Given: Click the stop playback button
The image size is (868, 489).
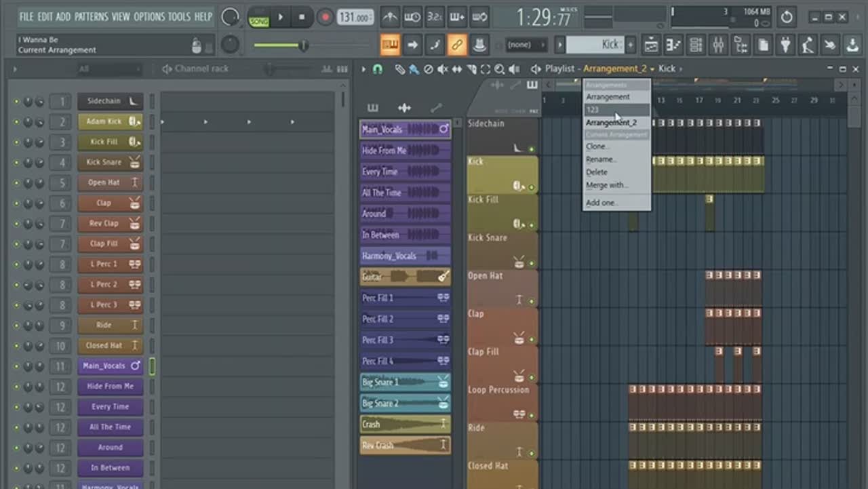Looking at the screenshot, I should [x=302, y=18].
